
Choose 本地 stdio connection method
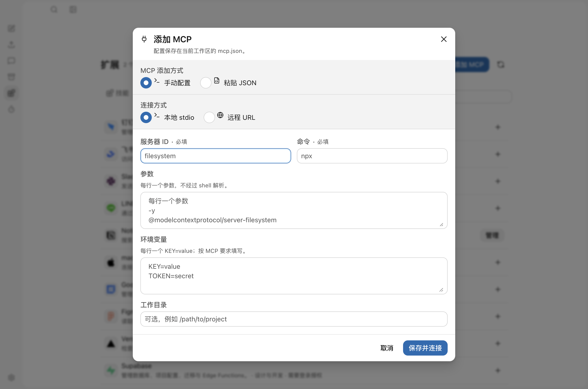(x=146, y=117)
